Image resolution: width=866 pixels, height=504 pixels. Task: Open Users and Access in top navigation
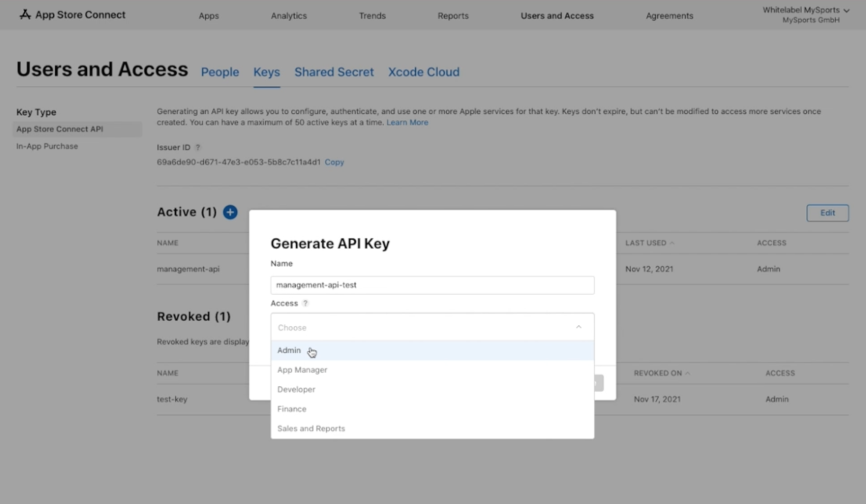[557, 16]
